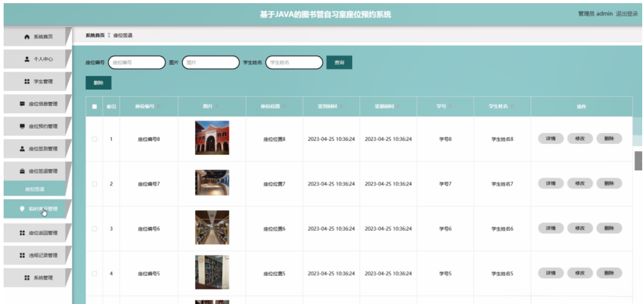Click the user icon beside 座位签到管理
This screenshot has width=644, height=304.
pos(22,149)
